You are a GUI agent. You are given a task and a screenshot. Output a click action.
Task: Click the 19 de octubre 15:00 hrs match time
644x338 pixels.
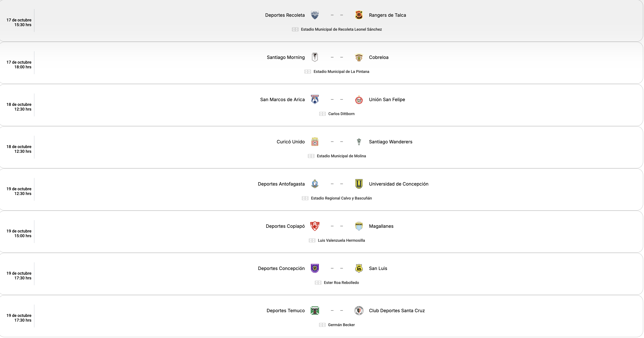pos(19,233)
